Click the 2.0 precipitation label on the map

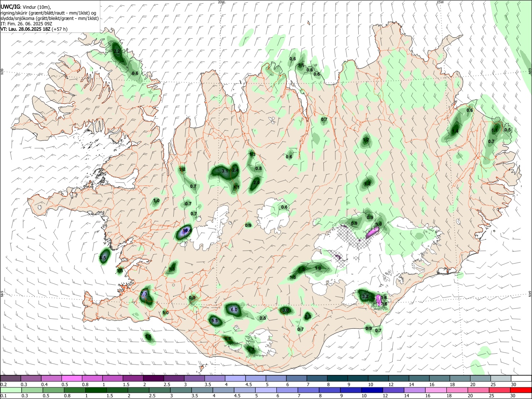pos(256,182)
